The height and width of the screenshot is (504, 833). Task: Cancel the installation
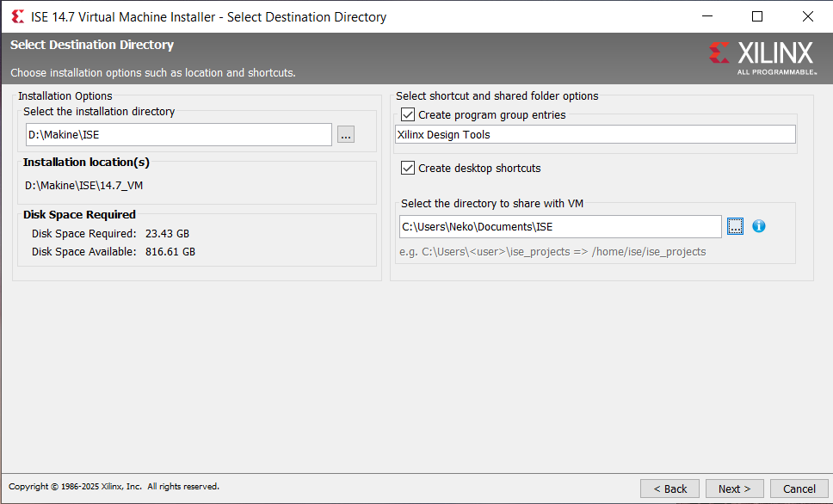pos(799,489)
